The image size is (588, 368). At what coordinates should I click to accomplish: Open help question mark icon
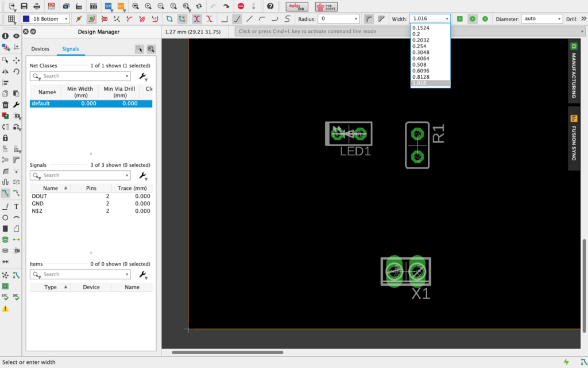coord(270,6)
